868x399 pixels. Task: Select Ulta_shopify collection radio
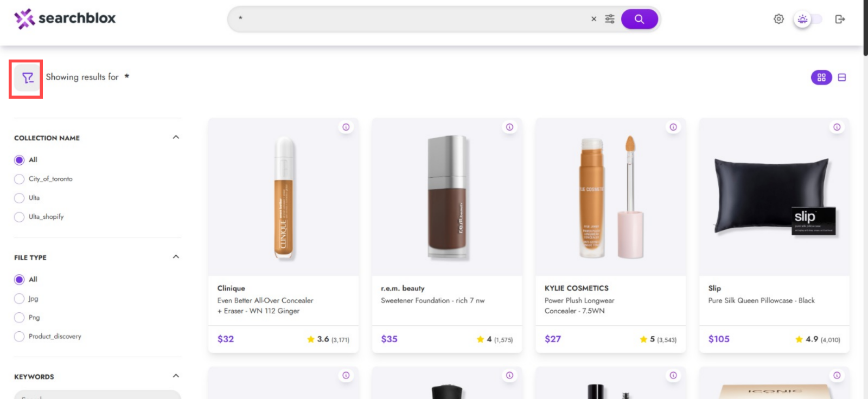[x=20, y=217]
